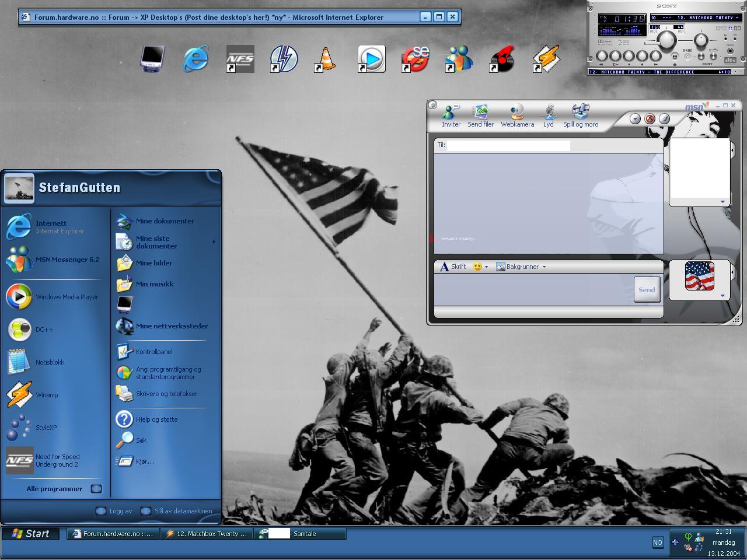Click Winamp seek lever beside large knob
747x560 pixels.
coord(652,43)
